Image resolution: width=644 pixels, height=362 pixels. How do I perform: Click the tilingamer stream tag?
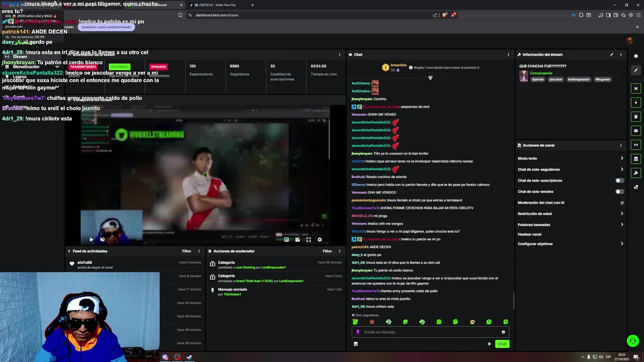(603, 79)
